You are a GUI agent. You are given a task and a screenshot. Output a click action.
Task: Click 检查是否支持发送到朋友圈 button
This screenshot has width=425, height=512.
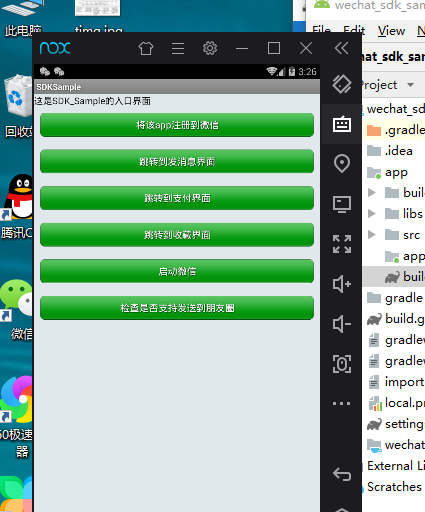click(x=177, y=308)
